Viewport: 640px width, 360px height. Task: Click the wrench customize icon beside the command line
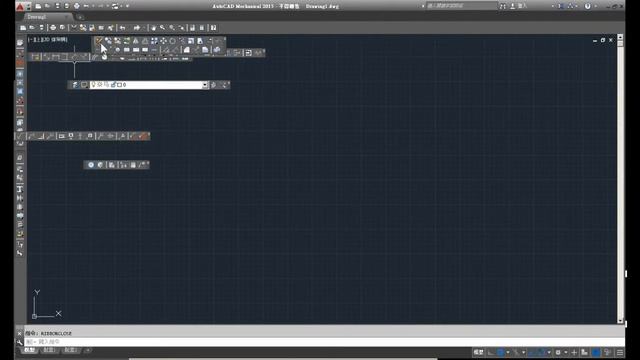coord(20,342)
